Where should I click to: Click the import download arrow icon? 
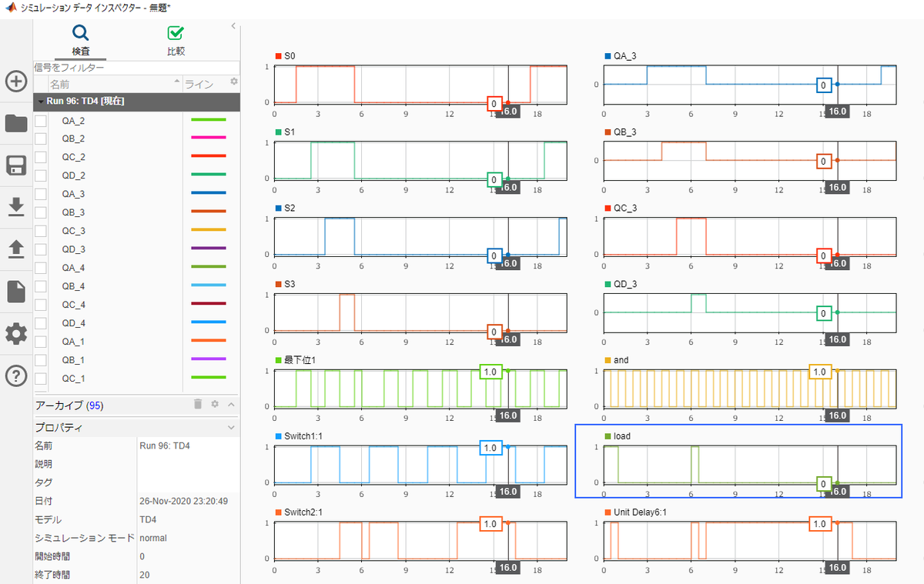tap(16, 207)
